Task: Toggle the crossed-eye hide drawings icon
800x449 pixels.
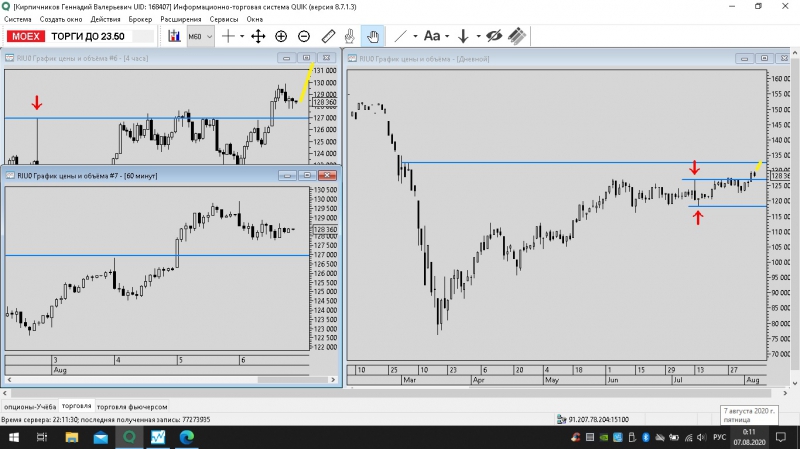Action: click(494, 36)
